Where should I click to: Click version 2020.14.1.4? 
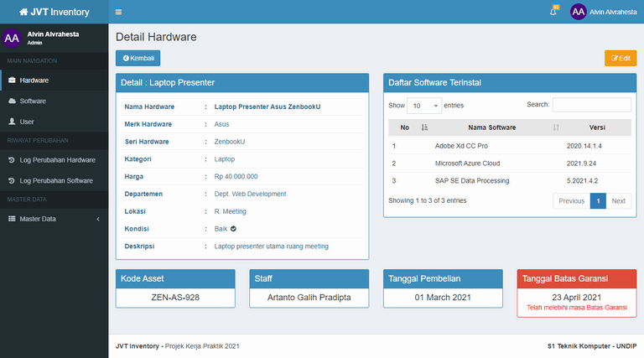584,146
